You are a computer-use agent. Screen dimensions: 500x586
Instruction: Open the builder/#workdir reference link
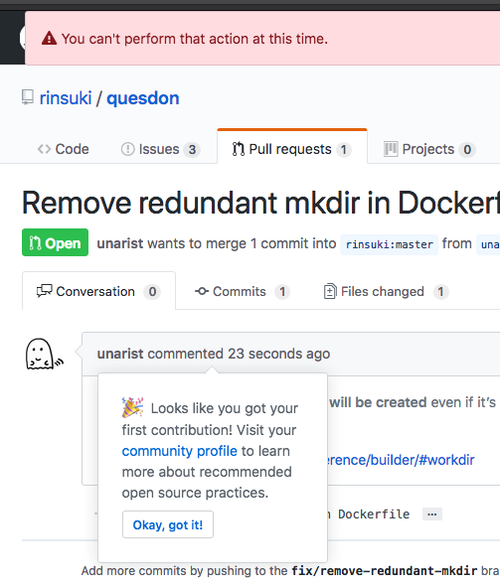(401, 460)
